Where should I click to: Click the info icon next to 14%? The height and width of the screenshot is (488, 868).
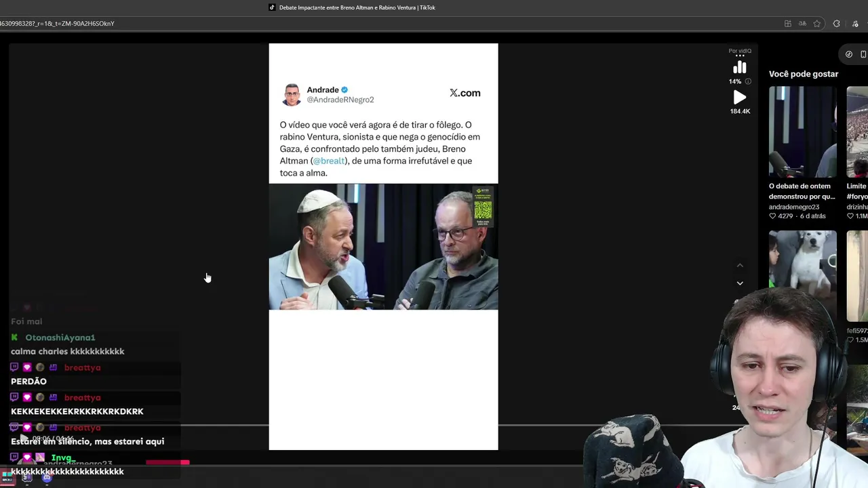(748, 81)
